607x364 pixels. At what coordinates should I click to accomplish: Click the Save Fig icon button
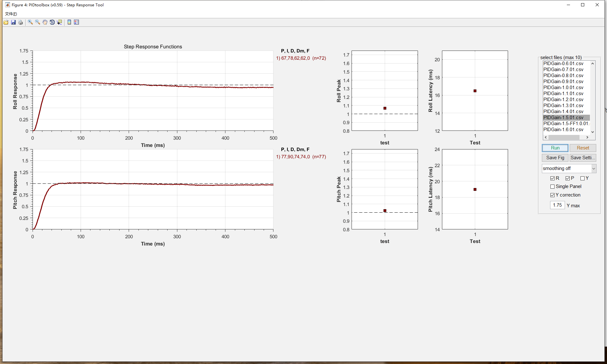coord(555,157)
